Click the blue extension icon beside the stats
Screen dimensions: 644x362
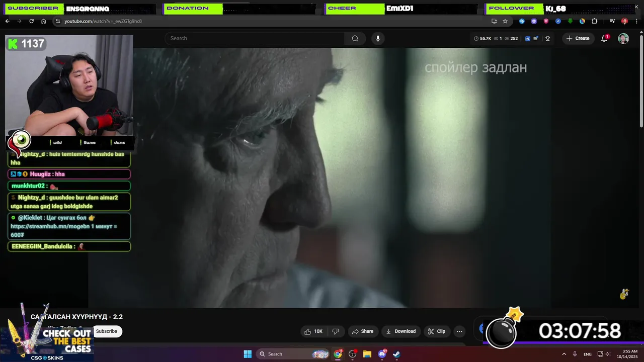[x=528, y=38]
